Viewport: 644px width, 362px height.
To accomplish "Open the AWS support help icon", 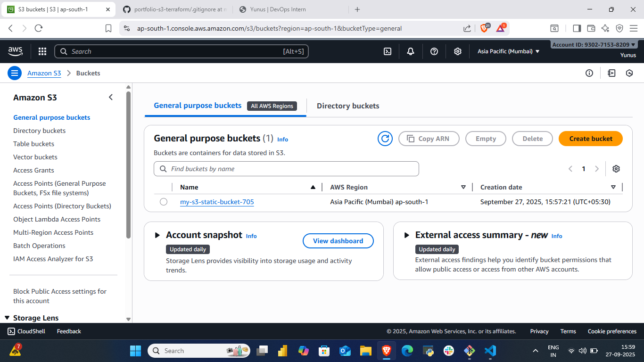I will [x=434, y=51].
